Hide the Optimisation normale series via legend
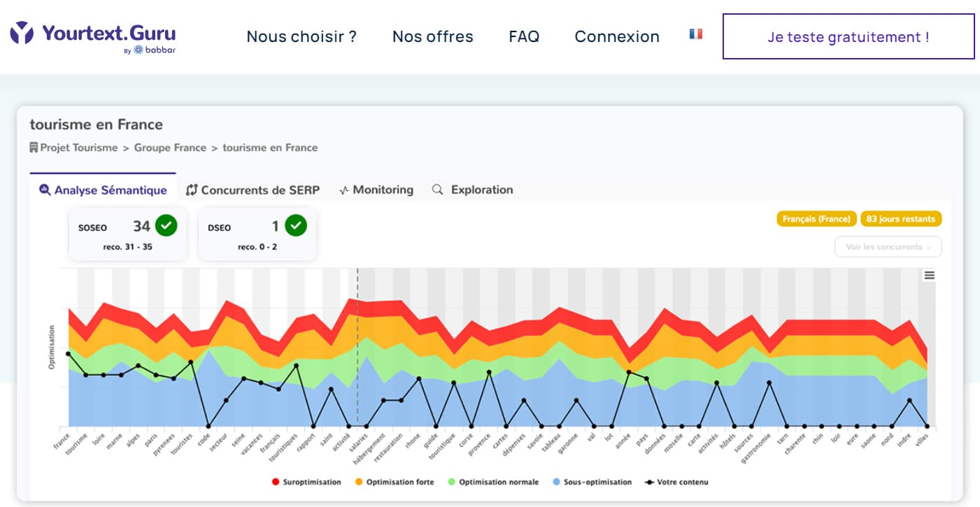This screenshot has width=980, height=507. (492, 482)
